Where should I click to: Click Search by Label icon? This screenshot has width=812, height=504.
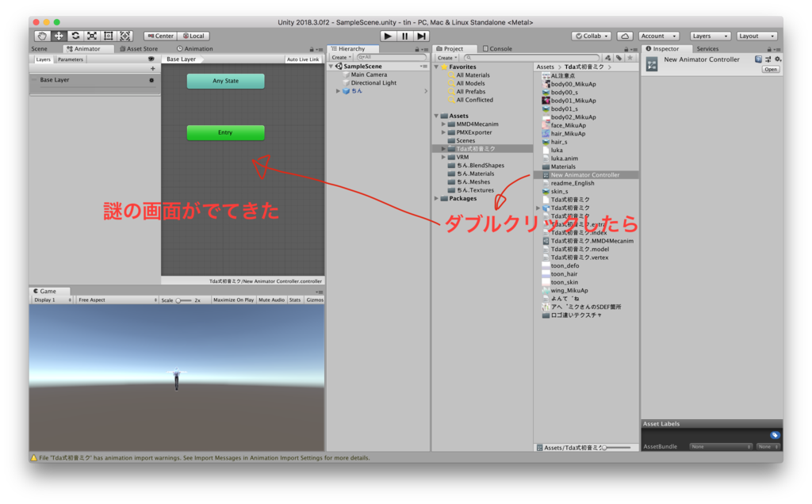click(x=619, y=58)
